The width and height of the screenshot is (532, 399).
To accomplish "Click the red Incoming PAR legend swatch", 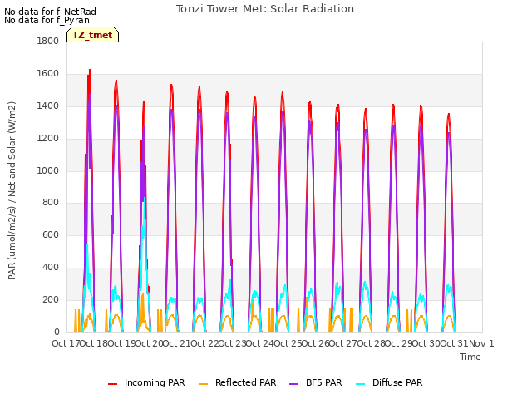I will [x=113, y=383].
